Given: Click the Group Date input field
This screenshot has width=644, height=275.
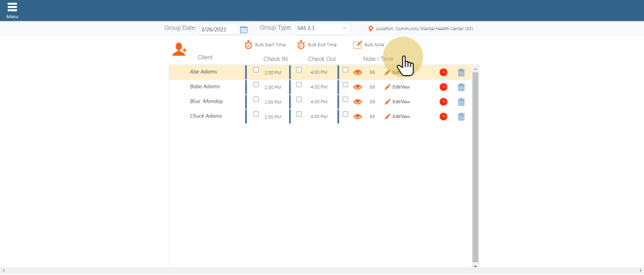Looking at the screenshot, I should coord(219,30).
